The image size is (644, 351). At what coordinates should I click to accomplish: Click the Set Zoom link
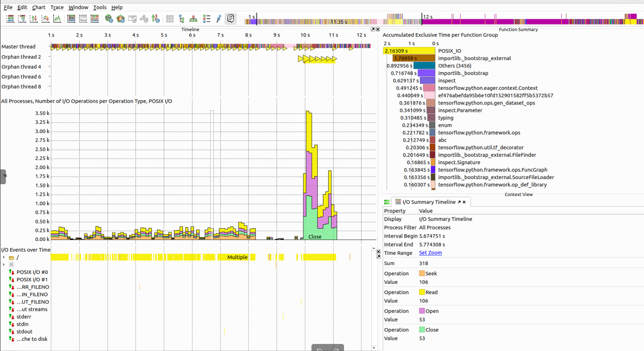tap(430, 253)
